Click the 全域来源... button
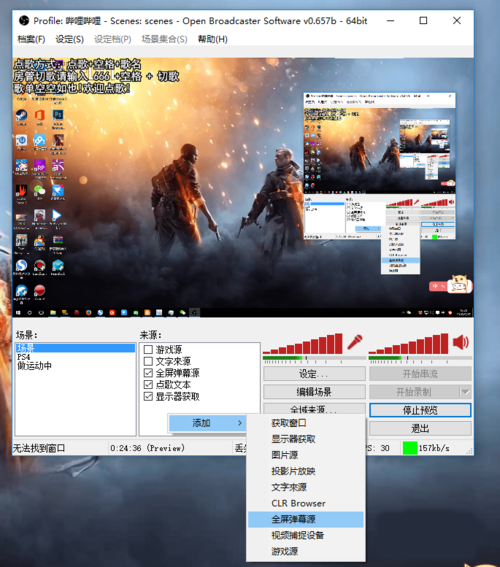 point(314,409)
